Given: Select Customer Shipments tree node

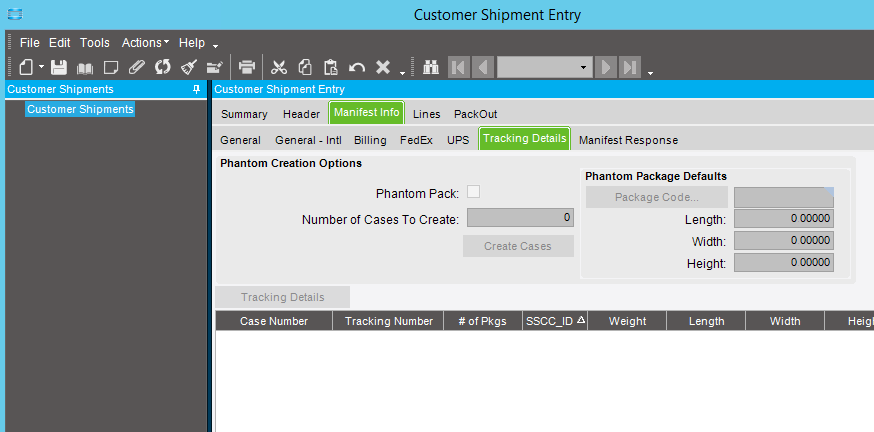Looking at the screenshot, I should coord(80,109).
